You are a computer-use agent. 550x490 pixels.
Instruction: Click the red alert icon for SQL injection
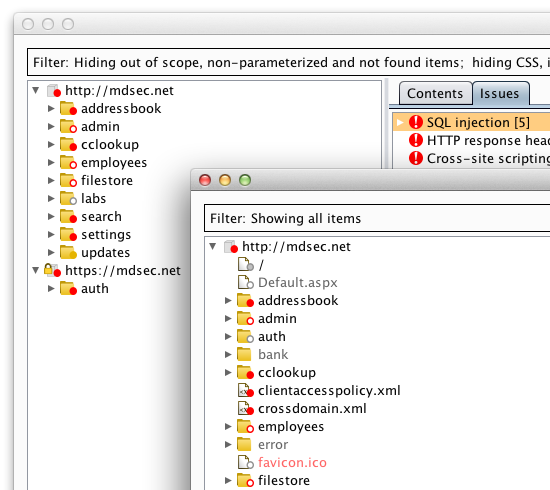[416, 122]
